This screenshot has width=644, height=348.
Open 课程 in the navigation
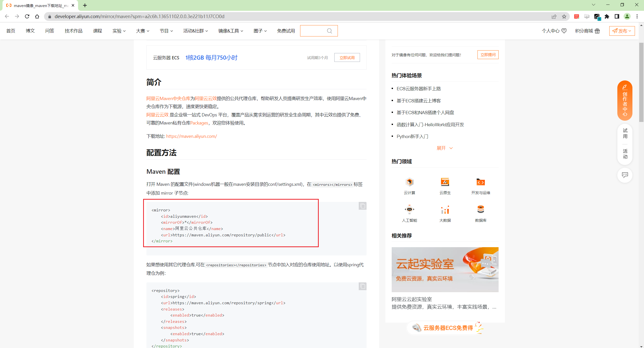(x=97, y=31)
